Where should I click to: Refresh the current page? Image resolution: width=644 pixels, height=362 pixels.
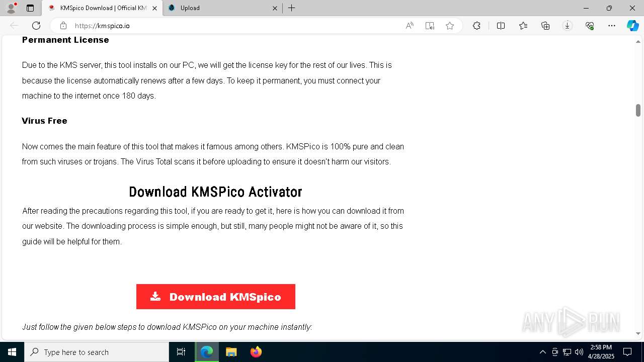coord(36,26)
